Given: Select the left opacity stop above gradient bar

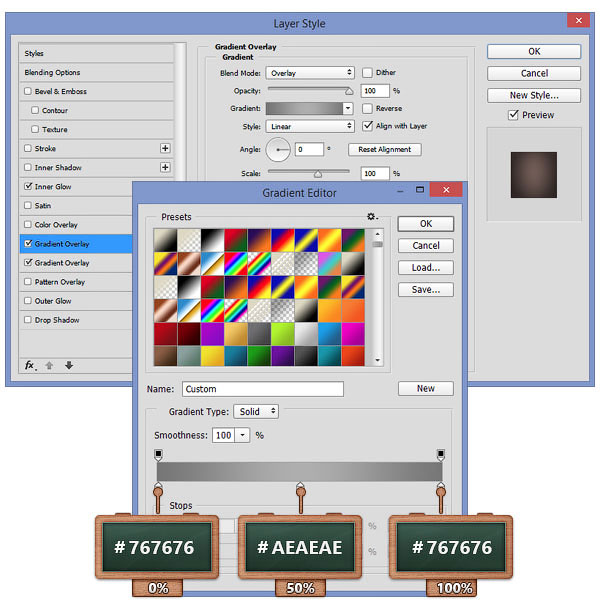Looking at the screenshot, I should (x=158, y=455).
